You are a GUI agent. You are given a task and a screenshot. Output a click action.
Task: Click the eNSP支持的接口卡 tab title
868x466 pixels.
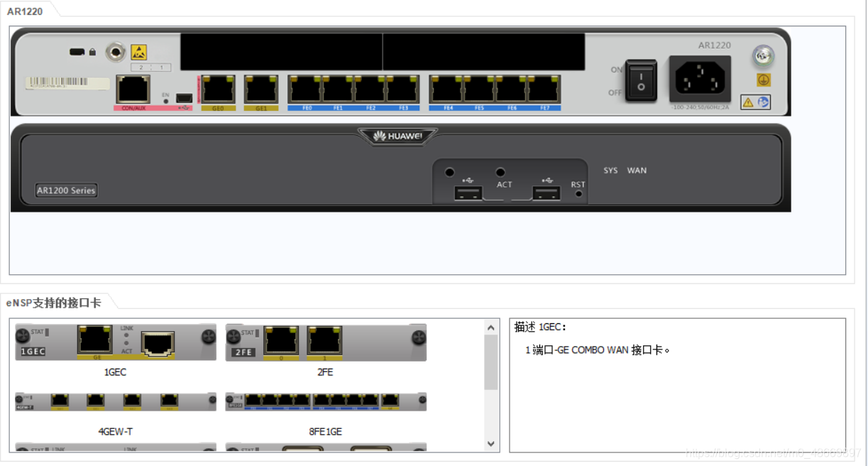tap(53, 303)
